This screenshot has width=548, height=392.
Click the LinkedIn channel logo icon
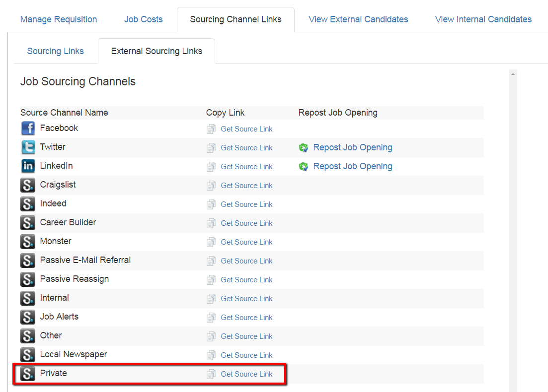[28, 166]
